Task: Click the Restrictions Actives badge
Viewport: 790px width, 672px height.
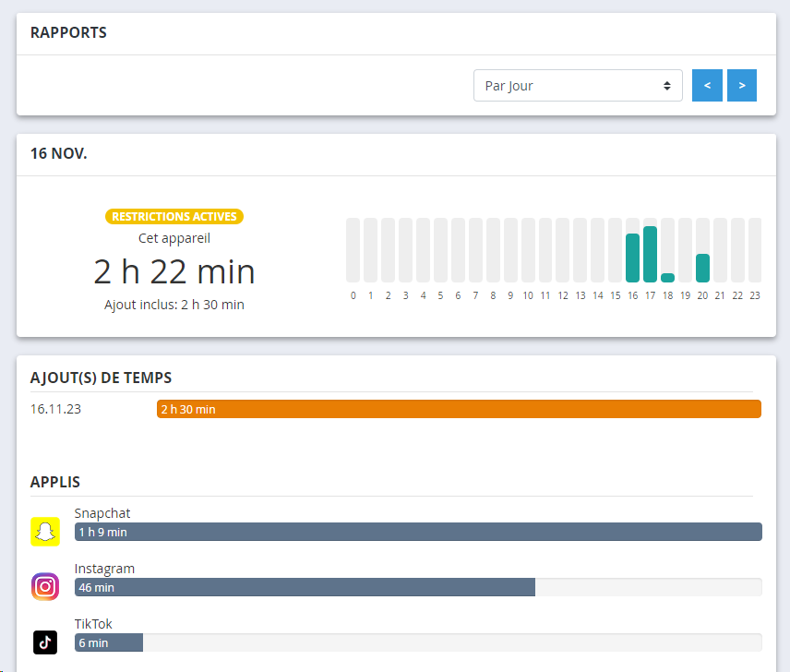Action: pos(174,217)
